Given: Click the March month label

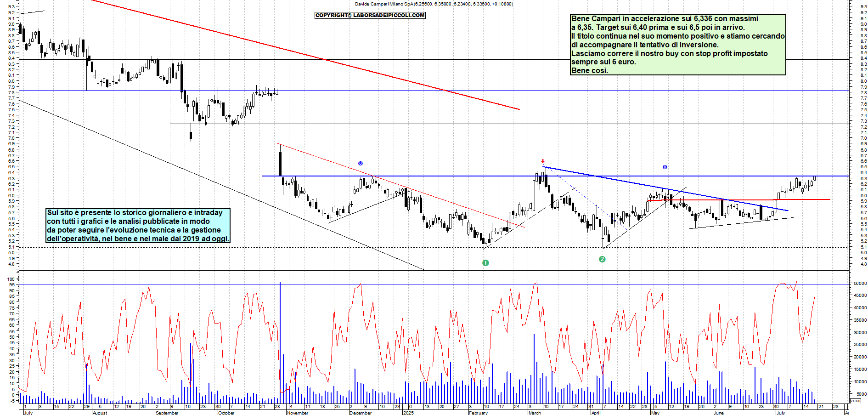Looking at the screenshot, I should 535,413.
